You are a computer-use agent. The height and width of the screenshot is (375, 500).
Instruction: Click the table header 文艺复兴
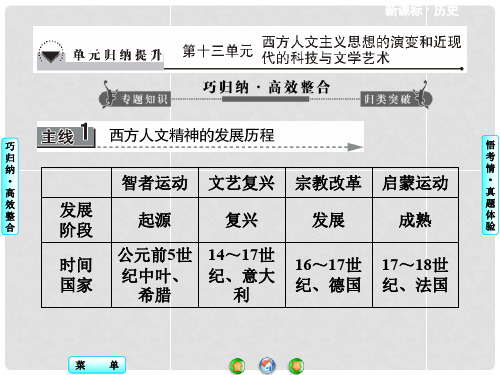(x=242, y=183)
